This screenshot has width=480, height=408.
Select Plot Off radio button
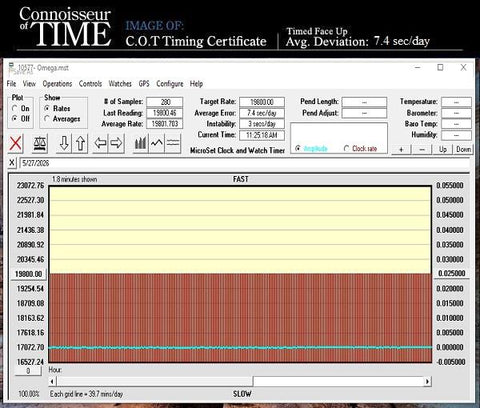tap(14, 118)
